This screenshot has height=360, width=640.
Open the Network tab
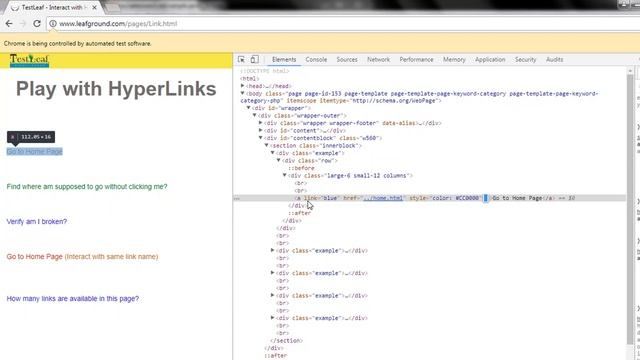pos(378,60)
